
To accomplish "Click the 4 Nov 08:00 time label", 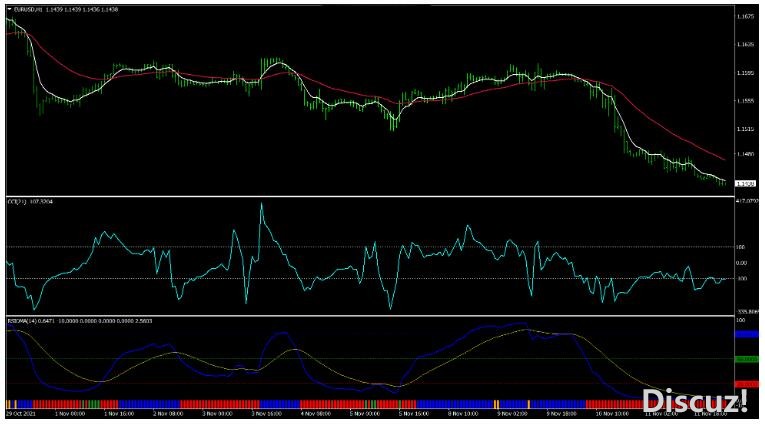I will click(316, 414).
